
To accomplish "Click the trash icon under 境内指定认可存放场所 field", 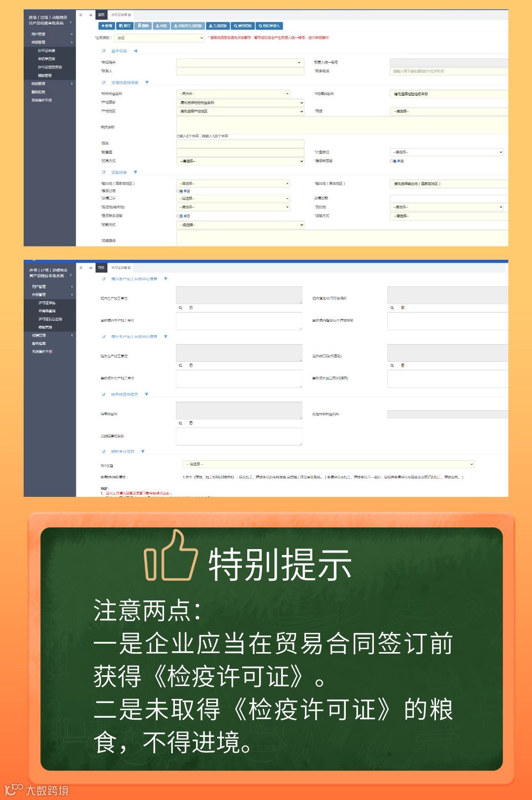I will tap(402, 308).
